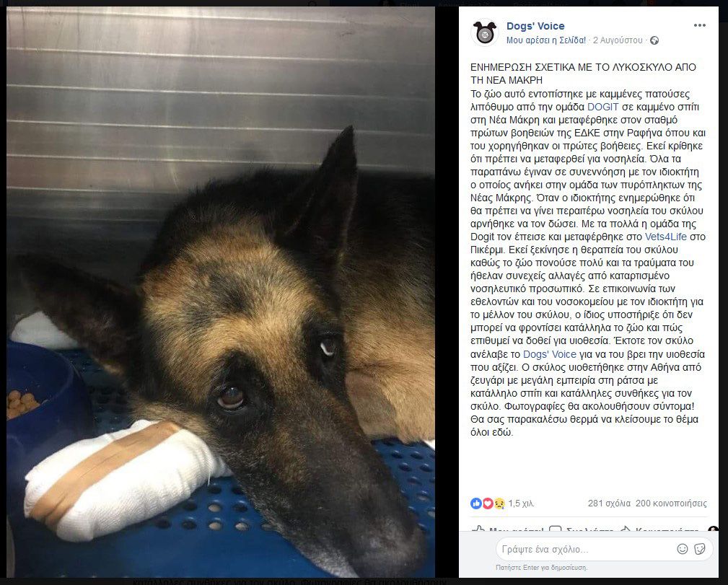Open the emoji picker in comment box

point(682,549)
